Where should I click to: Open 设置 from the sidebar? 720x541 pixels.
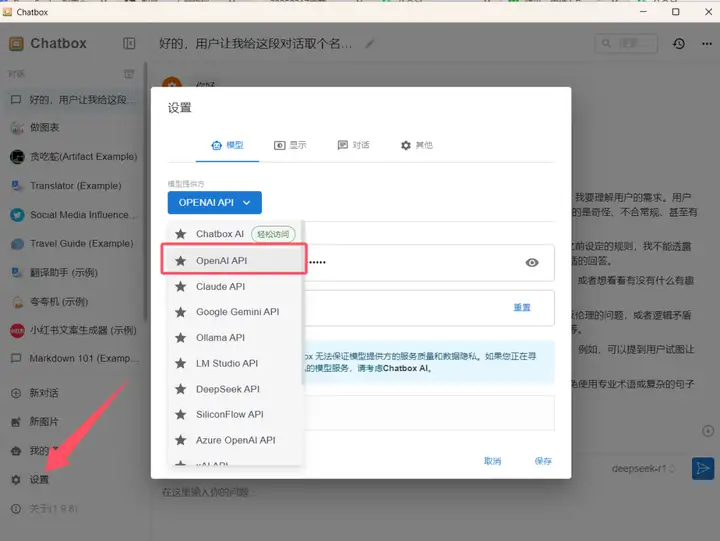tap(73, 479)
